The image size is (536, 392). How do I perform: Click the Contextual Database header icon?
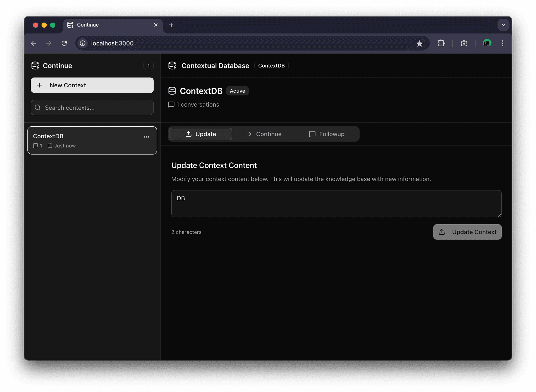coord(172,66)
